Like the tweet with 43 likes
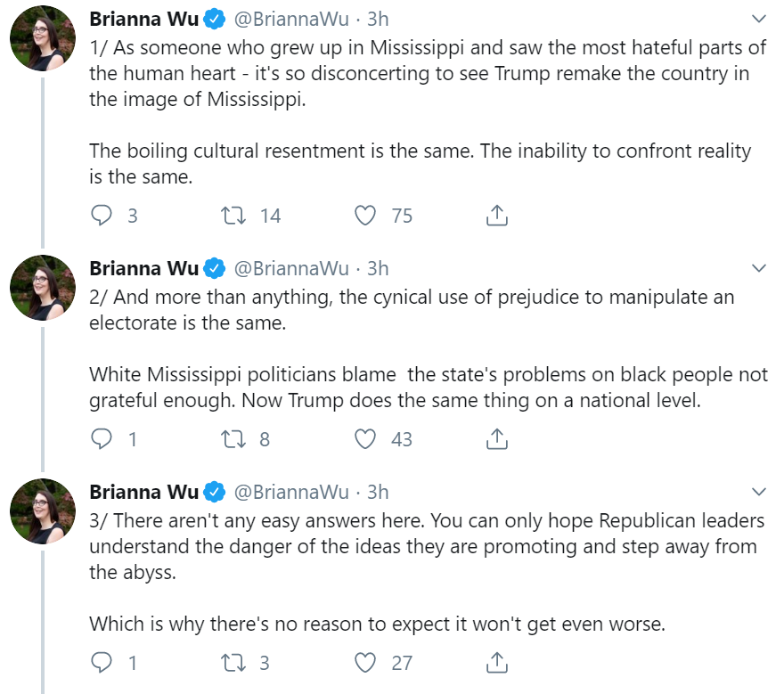Screen dimensions: 784x694 (x=365, y=439)
